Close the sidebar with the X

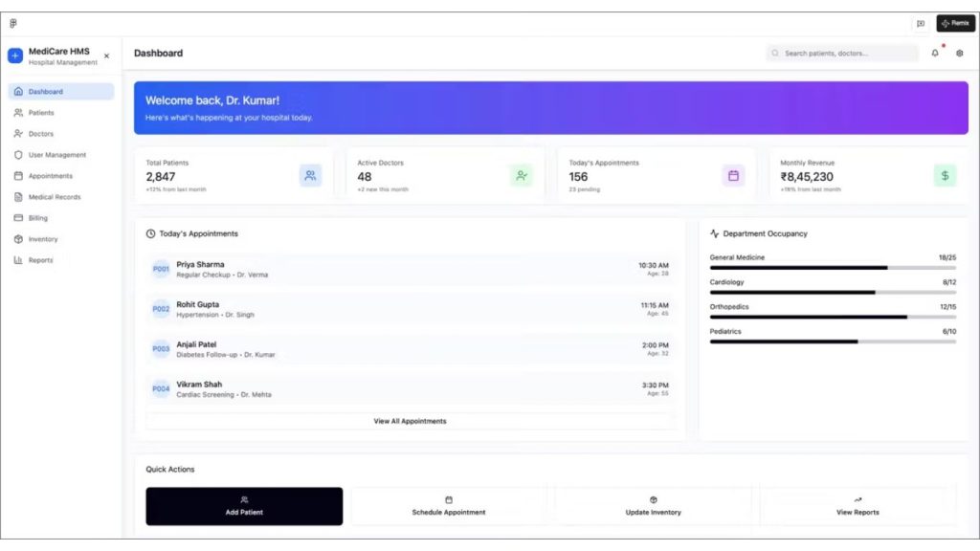point(106,56)
